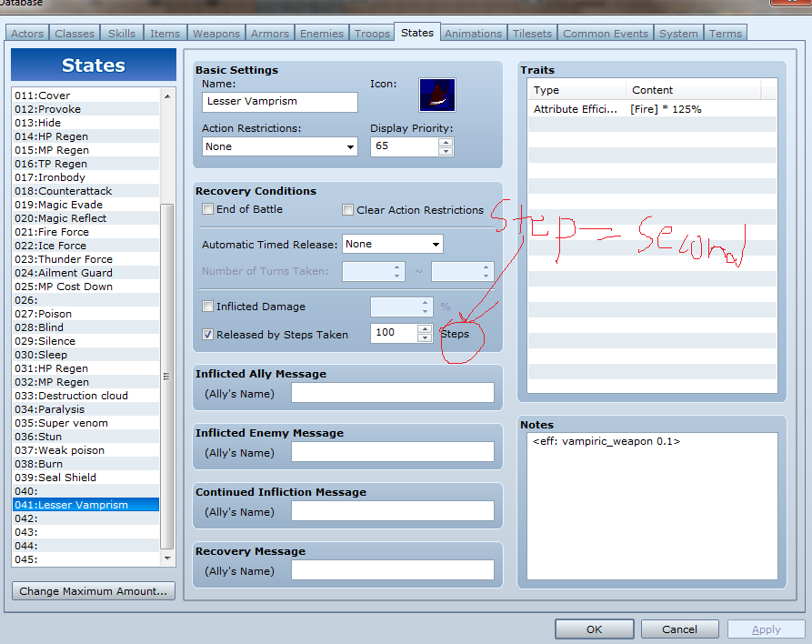Click the state Name input field

tap(280, 102)
